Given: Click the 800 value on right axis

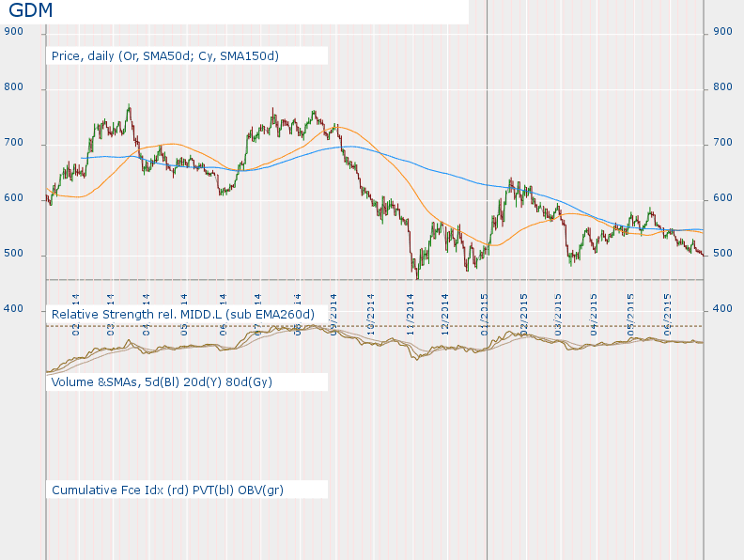Looking at the screenshot, I should [722, 87].
